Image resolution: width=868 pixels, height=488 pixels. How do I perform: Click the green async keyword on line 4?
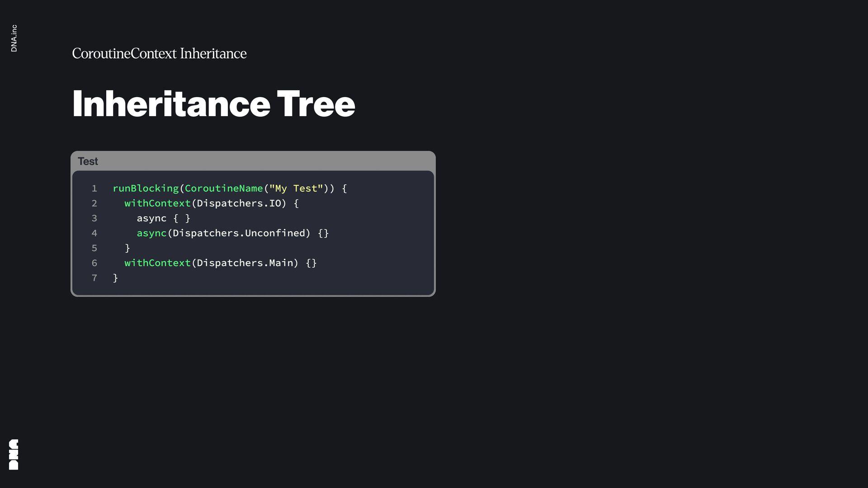click(151, 233)
